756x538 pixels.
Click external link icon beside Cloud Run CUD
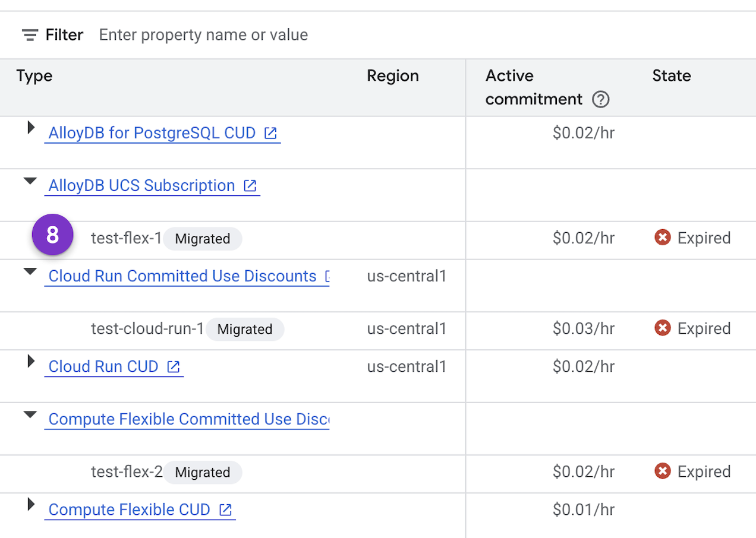(x=173, y=366)
